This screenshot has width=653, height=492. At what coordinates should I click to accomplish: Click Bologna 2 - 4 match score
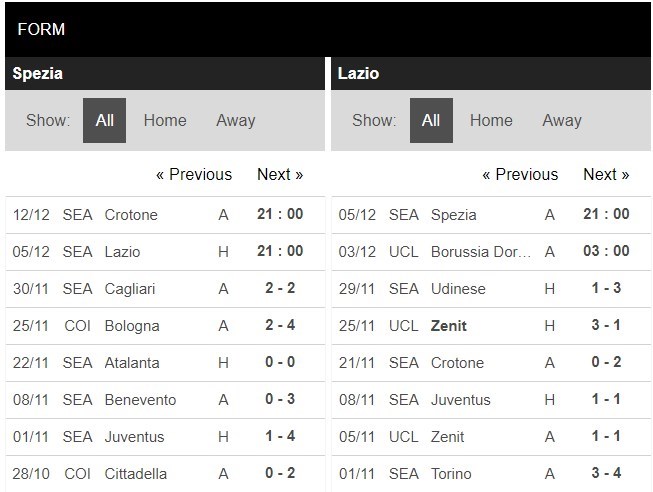279,325
